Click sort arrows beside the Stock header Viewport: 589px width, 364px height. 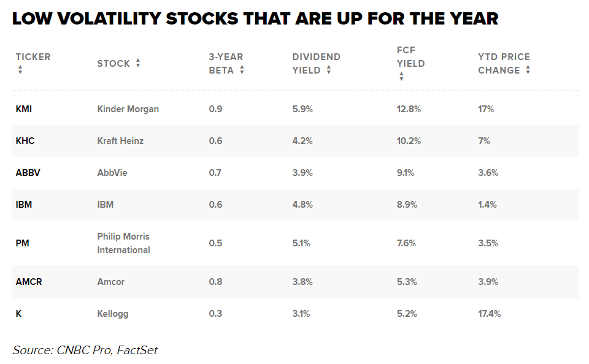click(138, 63)
